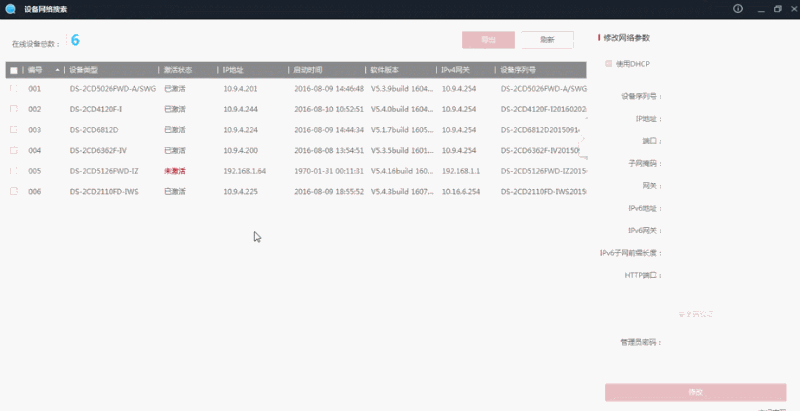Click the 修改网络参数 panel heading
Screen dimensions: 800x411
(627, 38)
